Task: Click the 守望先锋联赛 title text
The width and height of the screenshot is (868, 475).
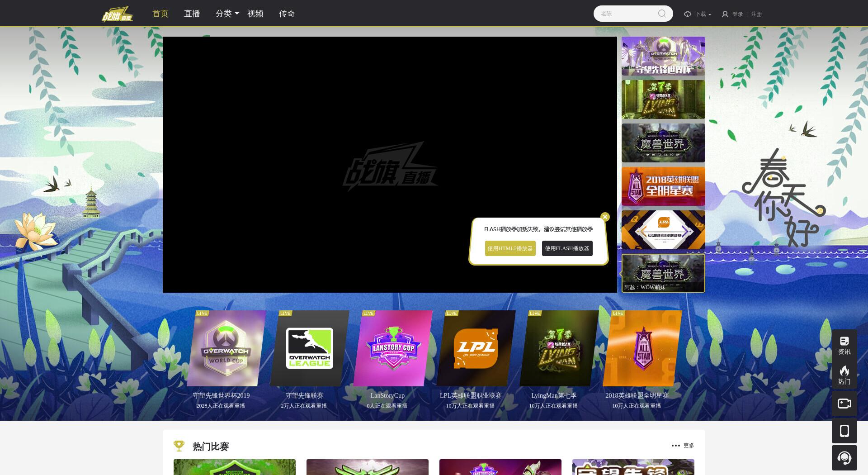Action: pos(304,395)
